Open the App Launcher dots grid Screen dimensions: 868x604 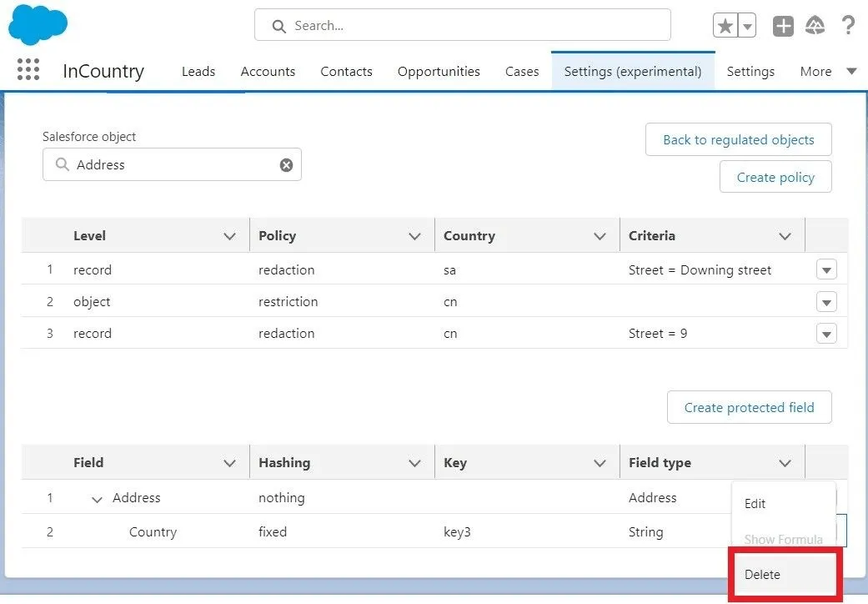click(28, 70)
